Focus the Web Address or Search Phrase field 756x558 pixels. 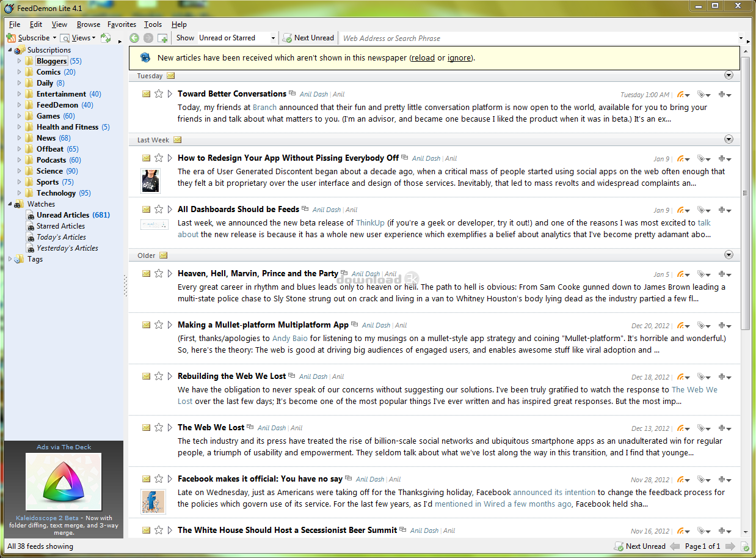(x=539, y=38)
